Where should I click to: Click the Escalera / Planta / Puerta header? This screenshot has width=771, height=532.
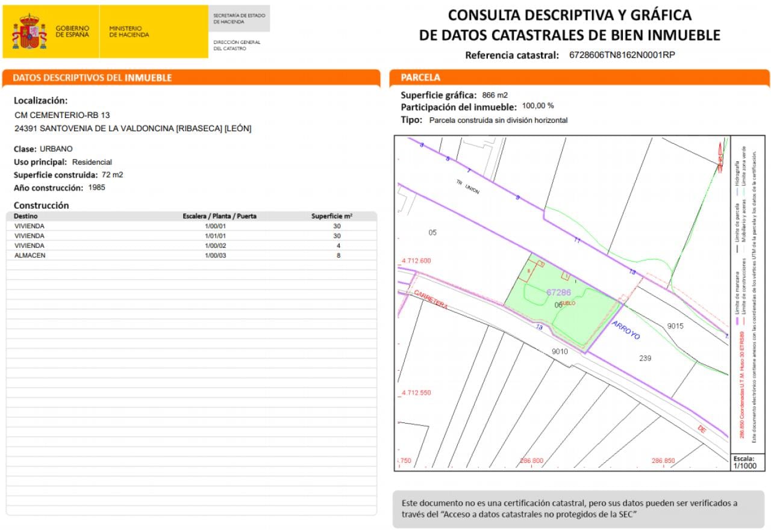point(219,215)
